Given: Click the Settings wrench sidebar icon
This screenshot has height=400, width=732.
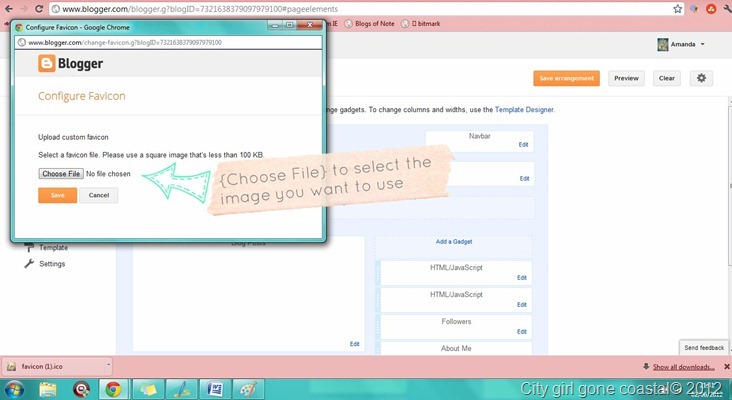Looking at the screenshot, I should pyautogui.click(x=29, y=264).
